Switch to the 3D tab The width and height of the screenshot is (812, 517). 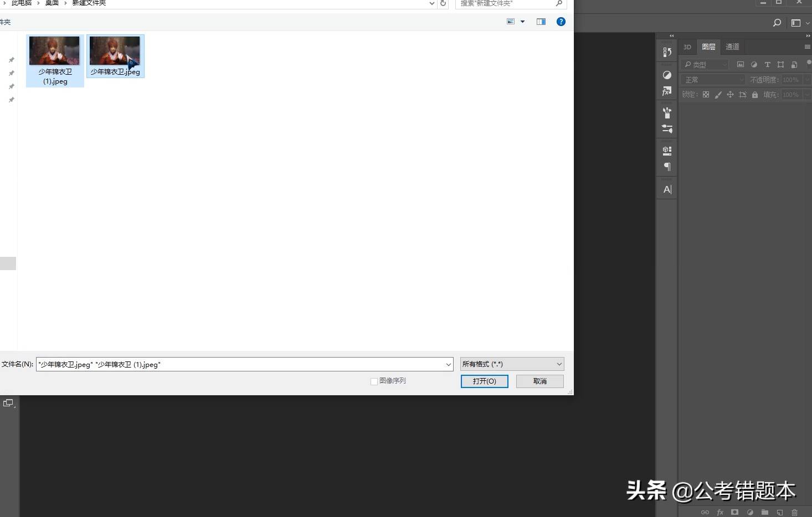687,47
